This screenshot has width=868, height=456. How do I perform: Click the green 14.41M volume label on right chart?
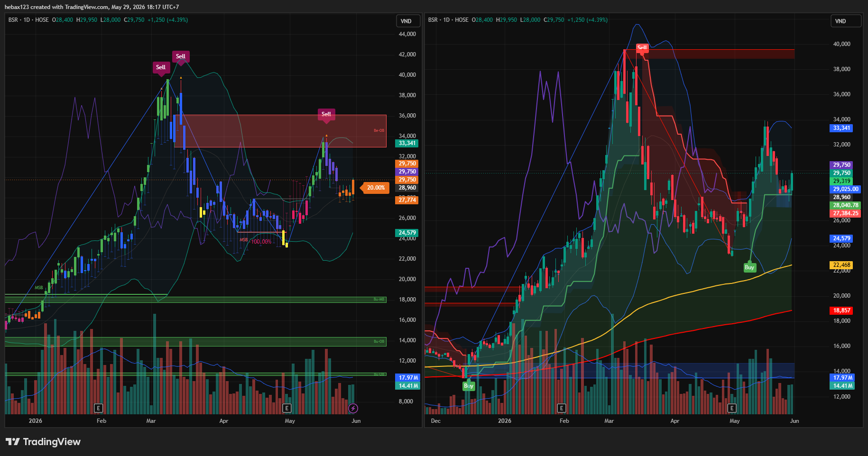843,386
